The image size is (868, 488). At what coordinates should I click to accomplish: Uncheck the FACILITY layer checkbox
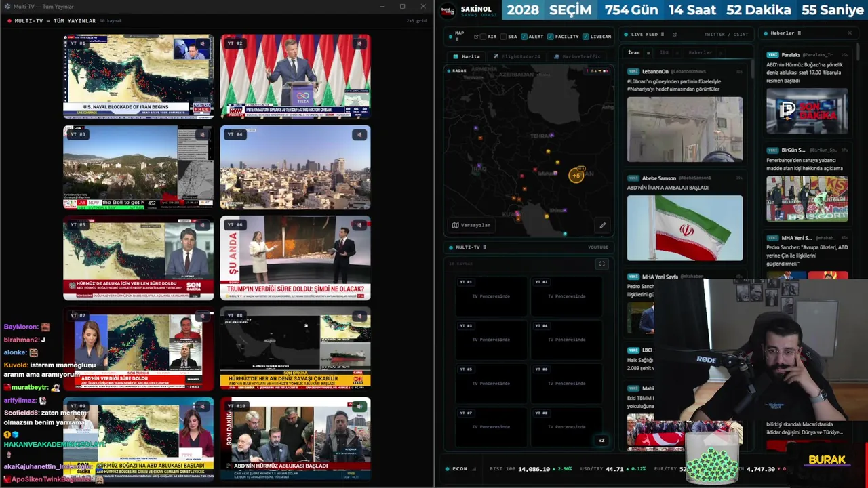[x=550, y=36]
